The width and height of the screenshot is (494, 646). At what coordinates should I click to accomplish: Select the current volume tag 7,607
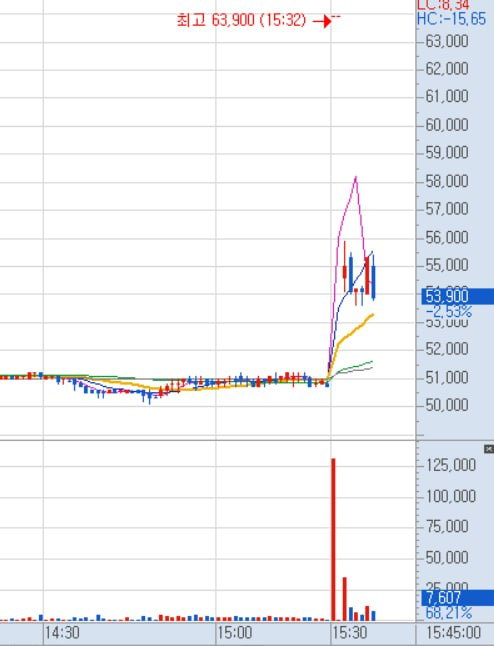pyautogui.click(x=457, y=598)
